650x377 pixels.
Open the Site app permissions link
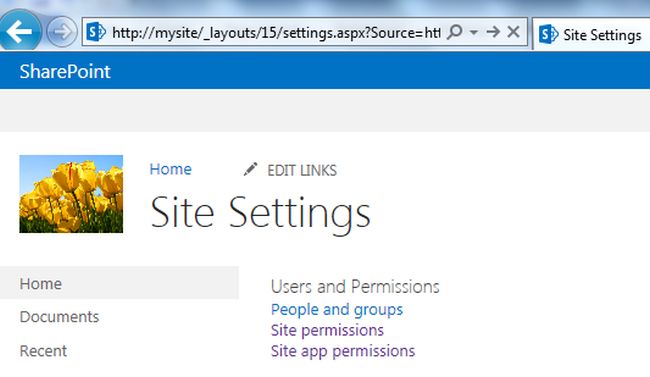343,351
